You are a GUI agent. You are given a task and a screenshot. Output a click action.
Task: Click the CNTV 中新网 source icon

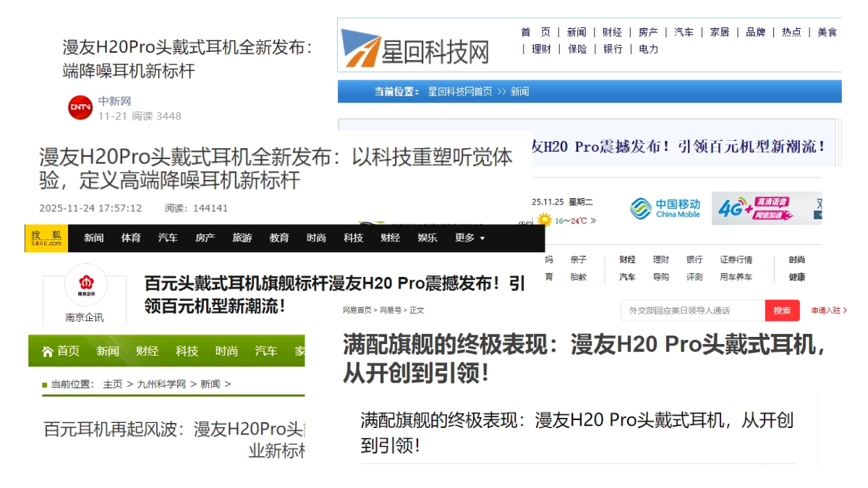coord(80,108)
